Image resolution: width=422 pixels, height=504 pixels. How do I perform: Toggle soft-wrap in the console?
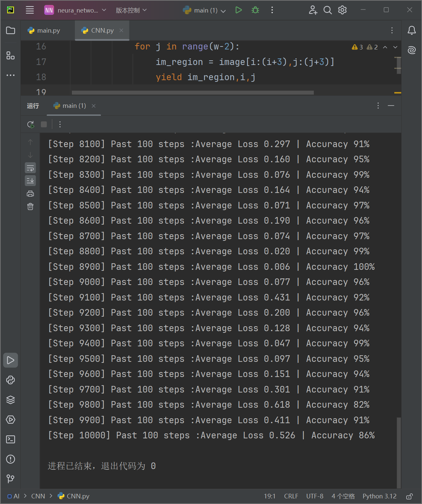pos(30,168)
